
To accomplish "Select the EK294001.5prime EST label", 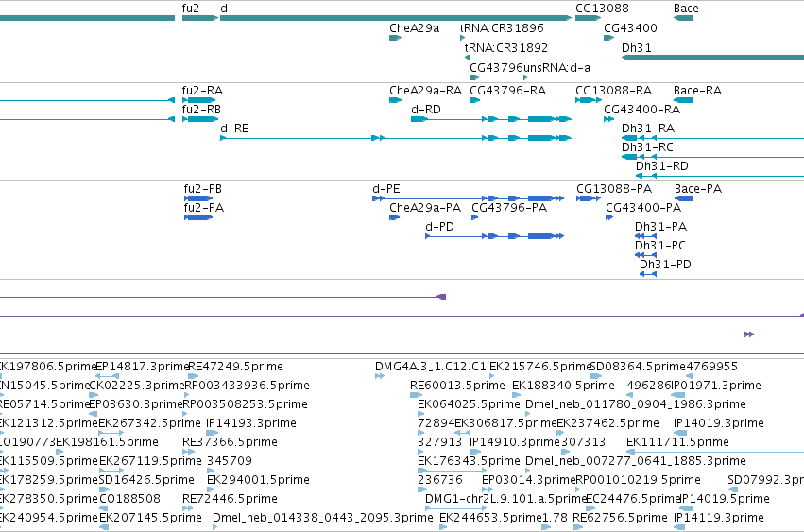I will click(x=258, y=480).
